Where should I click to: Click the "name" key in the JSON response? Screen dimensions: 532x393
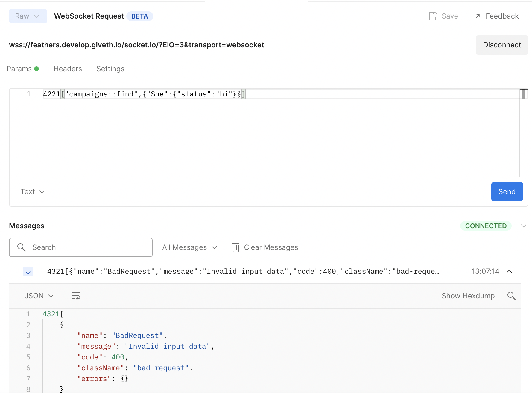[90, 335]
